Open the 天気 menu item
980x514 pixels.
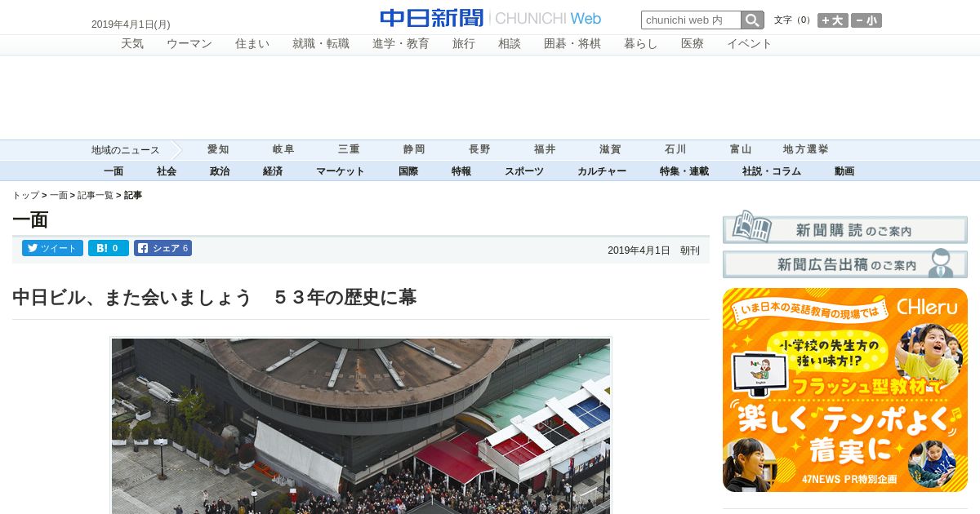tap(132, 44)
